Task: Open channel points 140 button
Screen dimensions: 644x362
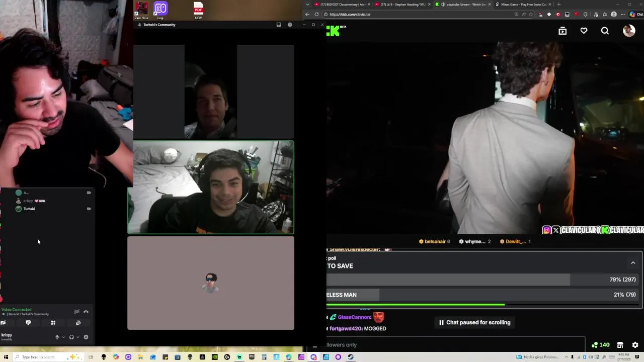Action: coord(601,345)
